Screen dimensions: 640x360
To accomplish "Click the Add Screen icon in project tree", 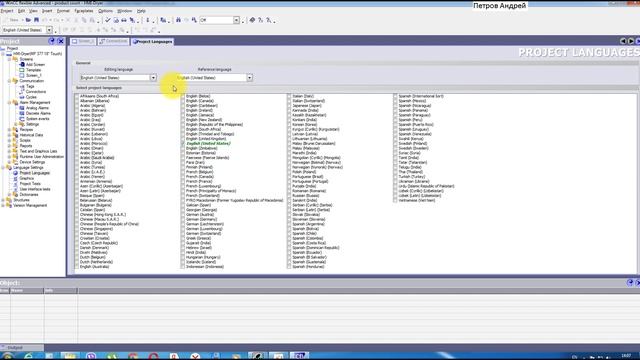I will (22, 64).
